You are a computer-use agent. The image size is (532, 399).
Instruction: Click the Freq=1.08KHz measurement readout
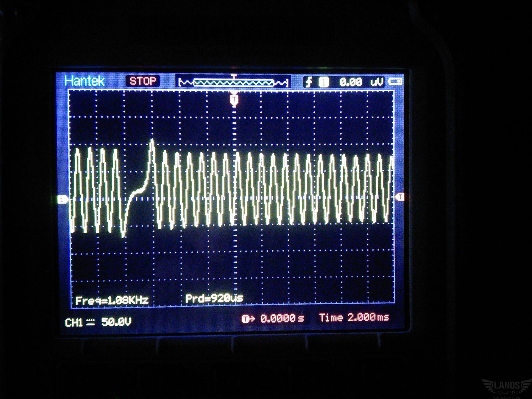coord(112,301)
